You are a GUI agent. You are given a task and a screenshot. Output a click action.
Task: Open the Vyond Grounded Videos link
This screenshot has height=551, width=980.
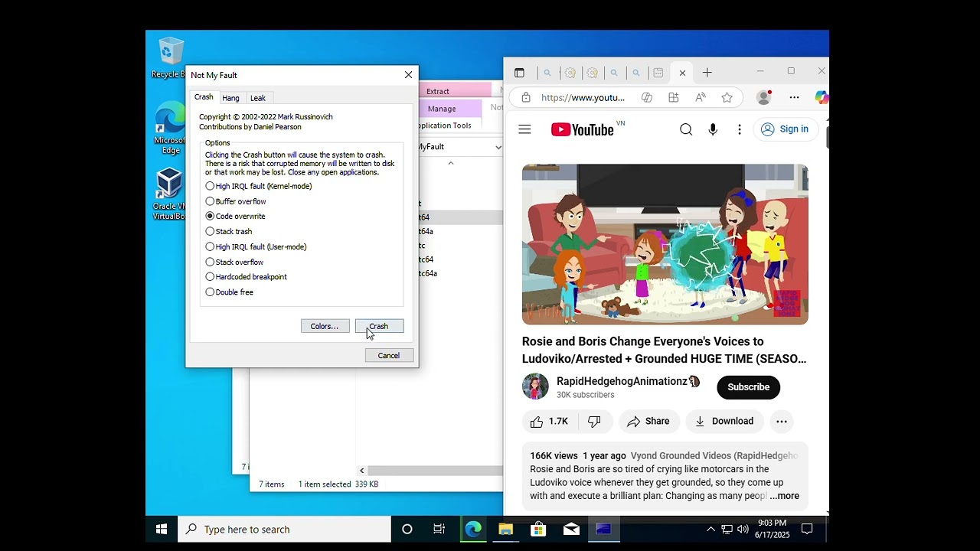click(x=714, y=455)
